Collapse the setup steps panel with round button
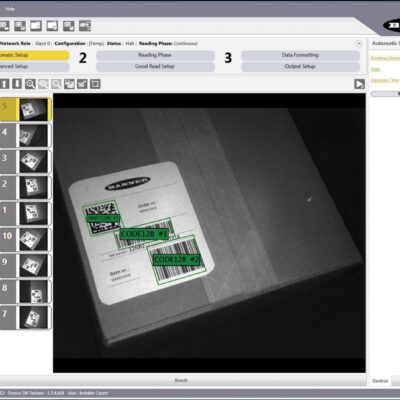400x400 pixels. click(359, 44)
